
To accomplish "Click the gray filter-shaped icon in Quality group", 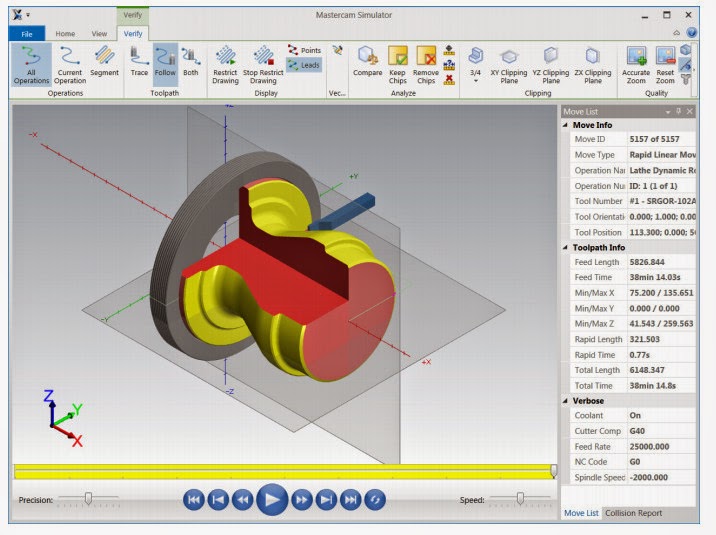I will point(685,79).
